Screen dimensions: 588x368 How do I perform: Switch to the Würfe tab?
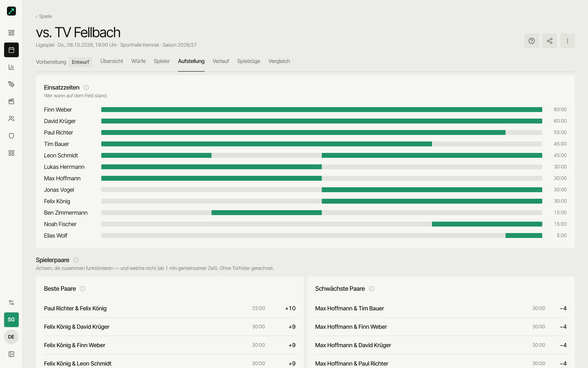tap(138, 61)
